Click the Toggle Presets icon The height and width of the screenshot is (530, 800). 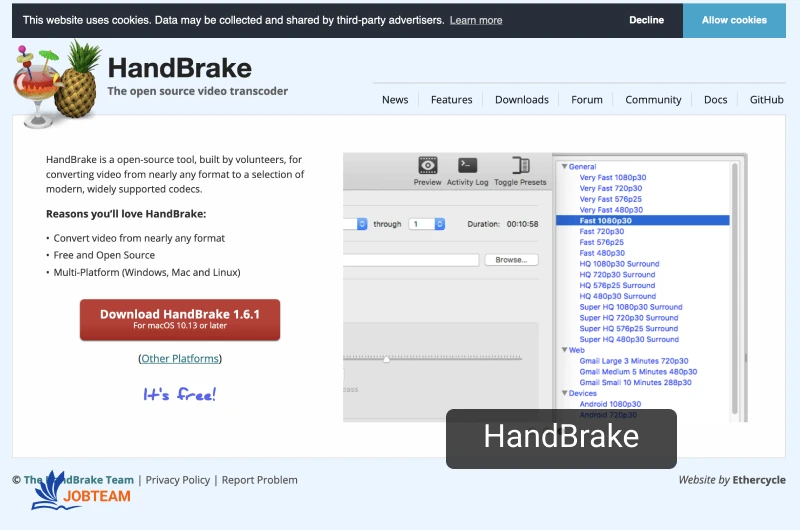tap(520, 166)
